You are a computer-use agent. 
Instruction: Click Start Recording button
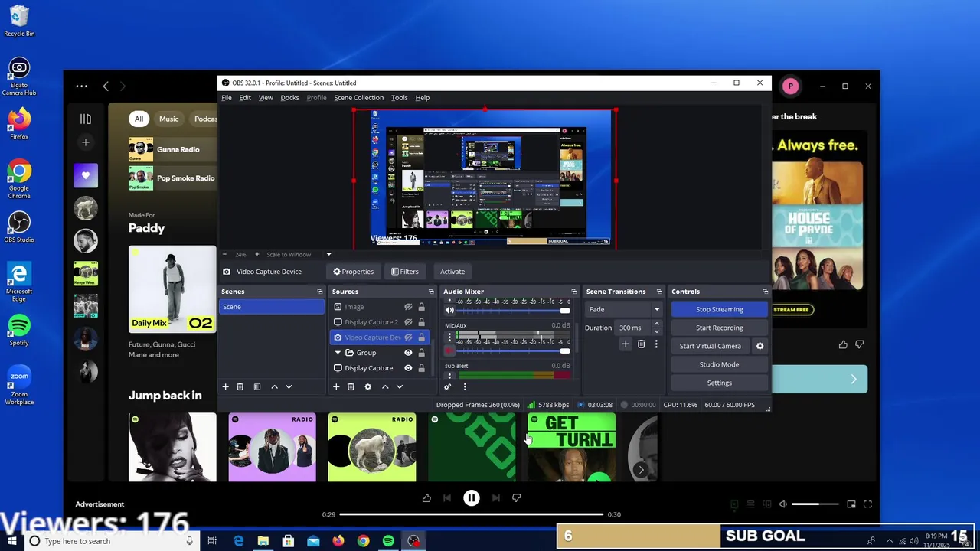pyautogui.click(x=719, y=328)
